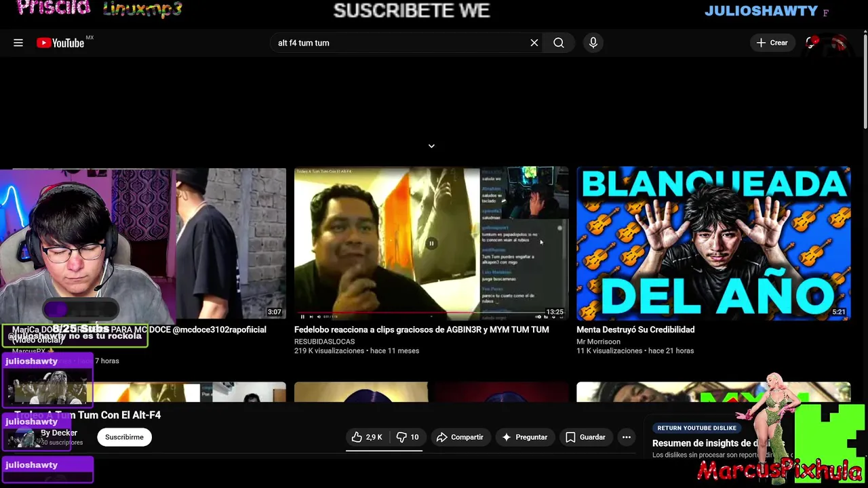
Task: Select the 13:25 duration badge on Fedelobo thumbnail
Action: [x=555, y=312]
